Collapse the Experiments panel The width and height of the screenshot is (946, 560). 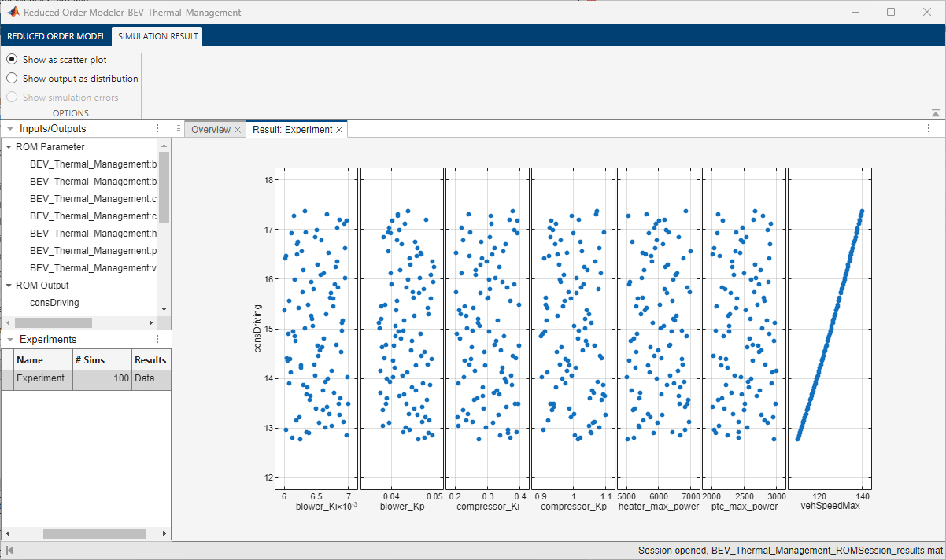(9, 338)
